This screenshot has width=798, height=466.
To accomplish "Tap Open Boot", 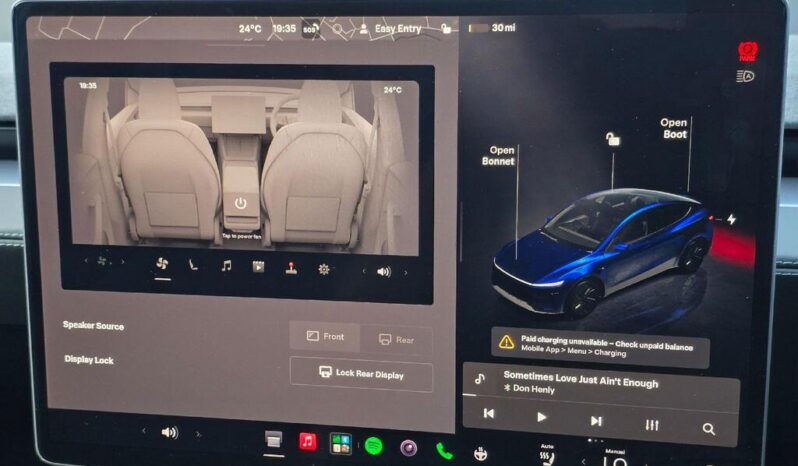I will [x=674, y=128].
